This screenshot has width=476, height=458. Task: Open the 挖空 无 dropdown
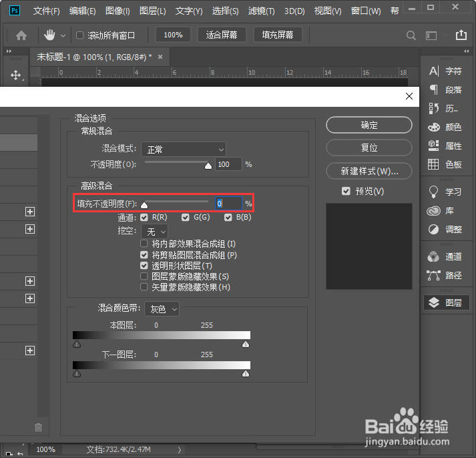pyautogui.click(x=154, y=232)
